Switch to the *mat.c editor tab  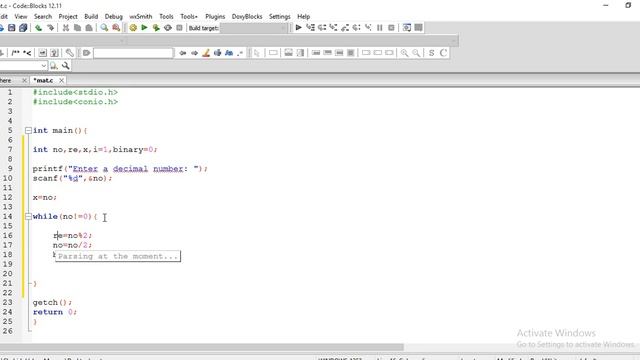(43, 80)
